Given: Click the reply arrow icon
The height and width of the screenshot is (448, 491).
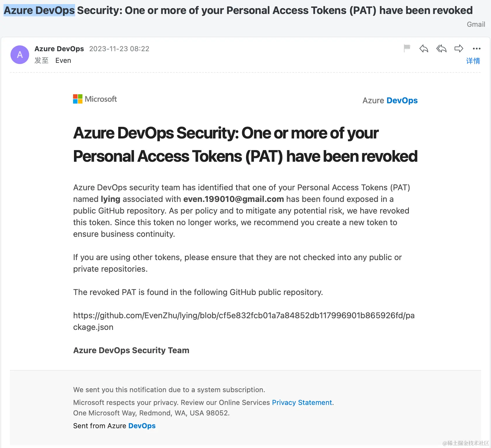Looking at the screenshot, I should click(424, 49).
